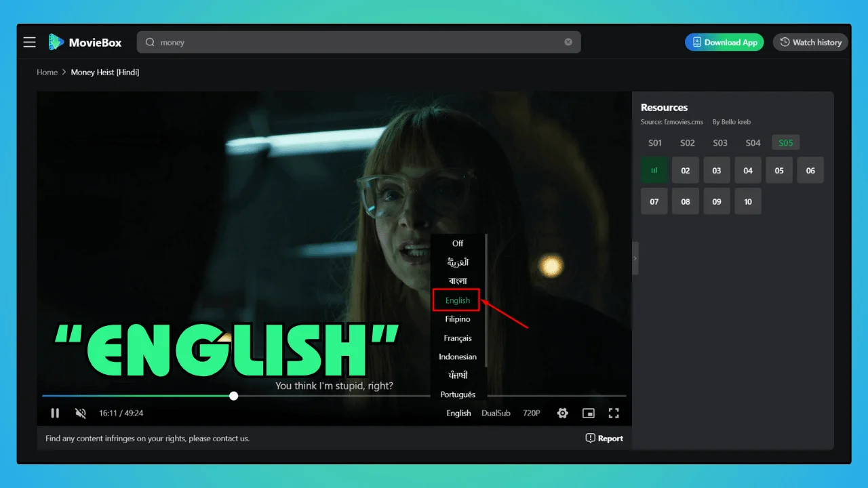Click into the search box
Image resolution: width=868 pixels, height=488 pixels.
[359, 42]
